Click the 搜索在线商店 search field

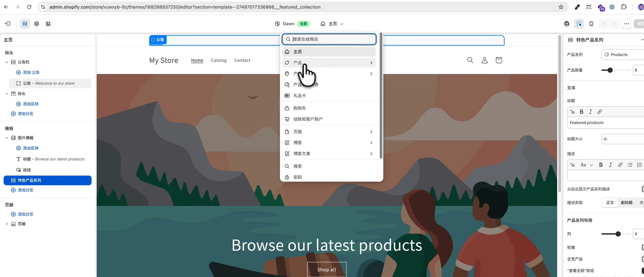(x=329, y=39)
